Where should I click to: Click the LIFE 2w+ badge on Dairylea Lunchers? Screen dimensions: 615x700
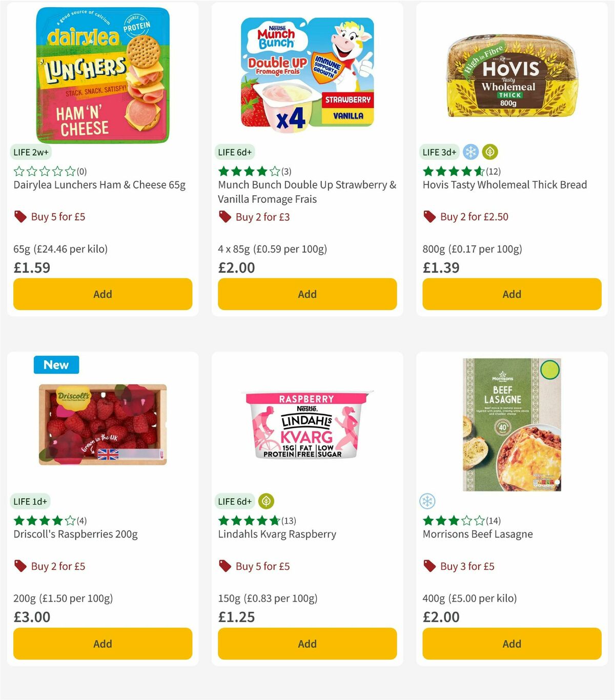(31, 152)
